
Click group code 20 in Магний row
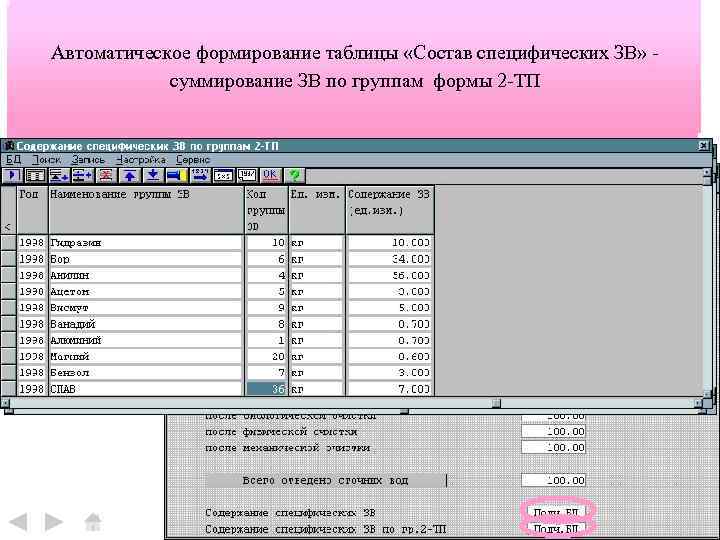tap(266, 356)
